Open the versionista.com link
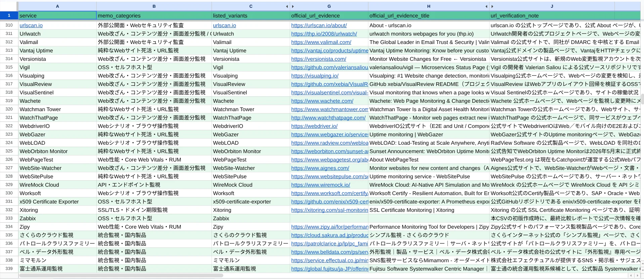The width and height of the screenshot is (644, 279). pyautogui.click(x=319, y=59)
